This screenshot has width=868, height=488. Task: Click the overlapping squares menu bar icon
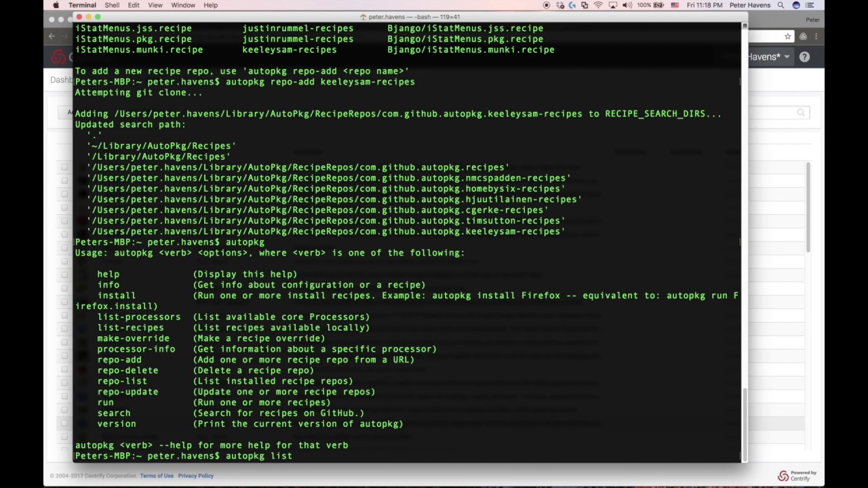tap(585, 5)
